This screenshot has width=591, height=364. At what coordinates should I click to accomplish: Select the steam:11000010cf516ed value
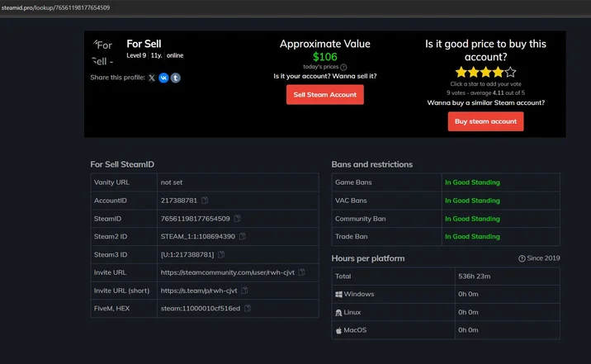(200, 308)
